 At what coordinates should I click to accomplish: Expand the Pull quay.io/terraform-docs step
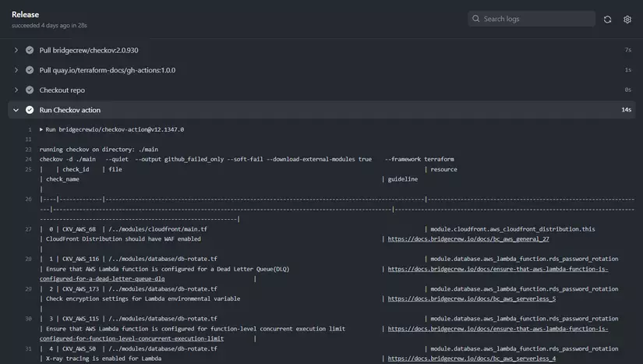tap(16, 70)
